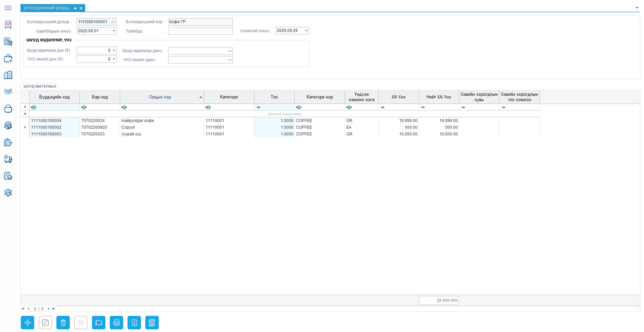The image size is (644, 332).
Task: Click ellipsis button next to Бүтээгдэхүүний дугаар
Action: (113, 22)
